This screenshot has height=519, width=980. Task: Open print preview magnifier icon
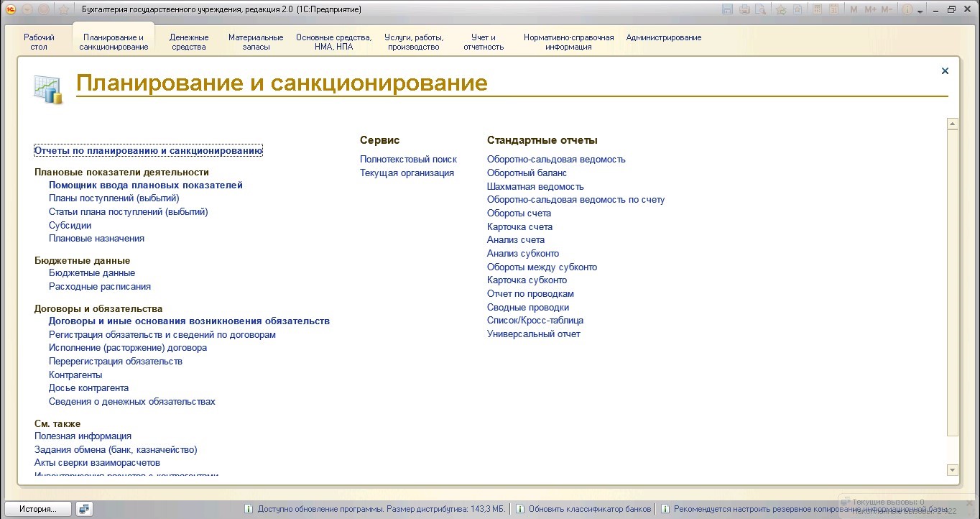pos(759,9)
